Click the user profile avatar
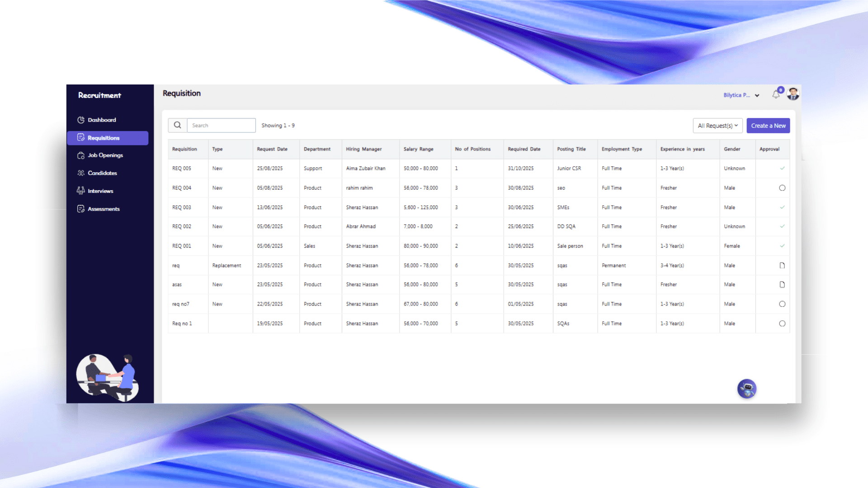The width and height of the screenshot is (868, 488). pos(793,94)
